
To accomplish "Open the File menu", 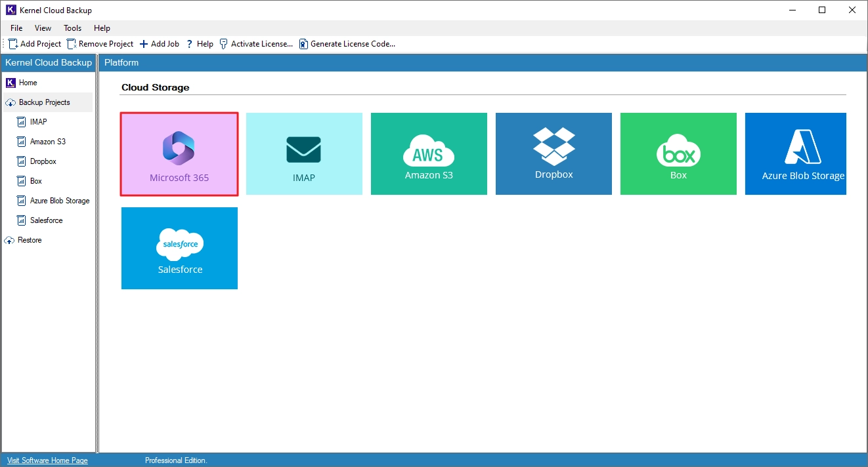I will click(x=16, y=28).
